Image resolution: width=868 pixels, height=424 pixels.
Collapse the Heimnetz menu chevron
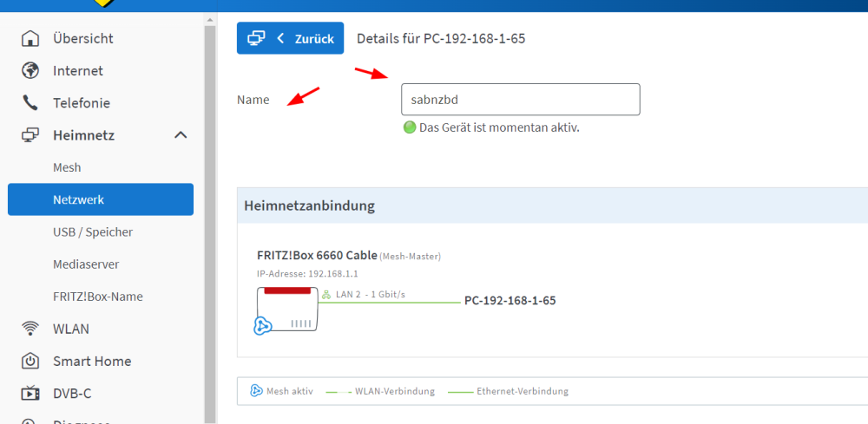click(x=181, y=135)
